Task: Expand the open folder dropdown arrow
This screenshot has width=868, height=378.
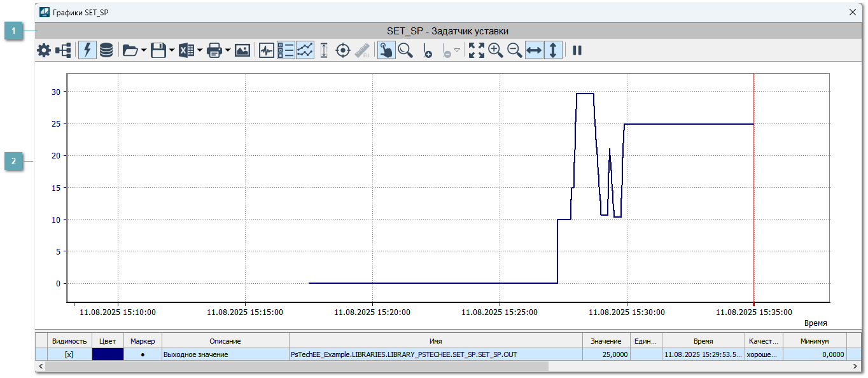Action: coord(144,51)
